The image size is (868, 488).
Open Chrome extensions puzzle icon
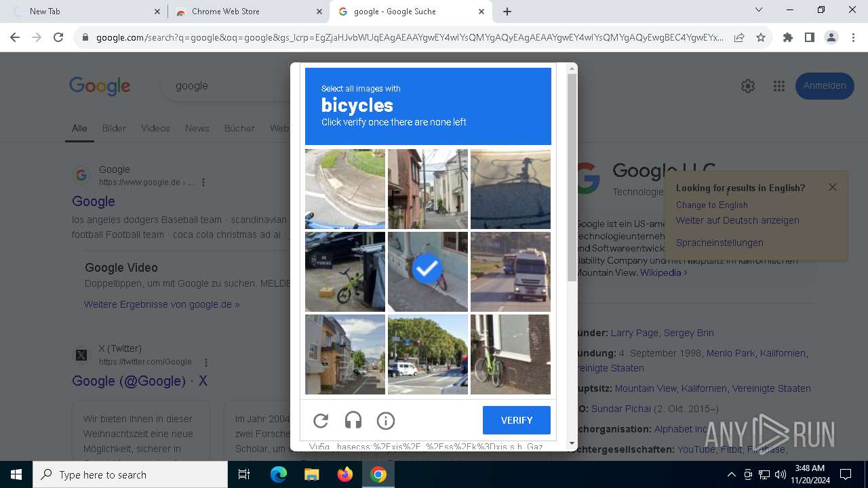click(788, 38)
